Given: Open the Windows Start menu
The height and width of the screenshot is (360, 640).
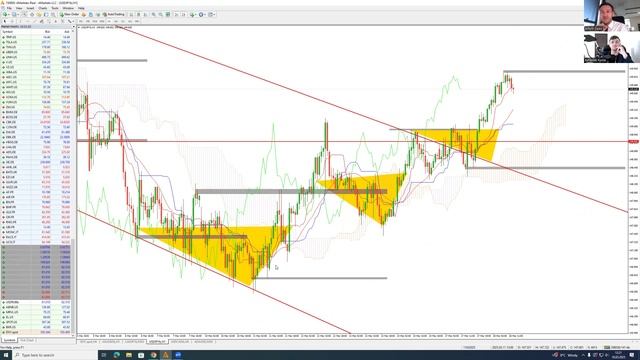Looking at the screenshot, I should click(x=5, y=355).
